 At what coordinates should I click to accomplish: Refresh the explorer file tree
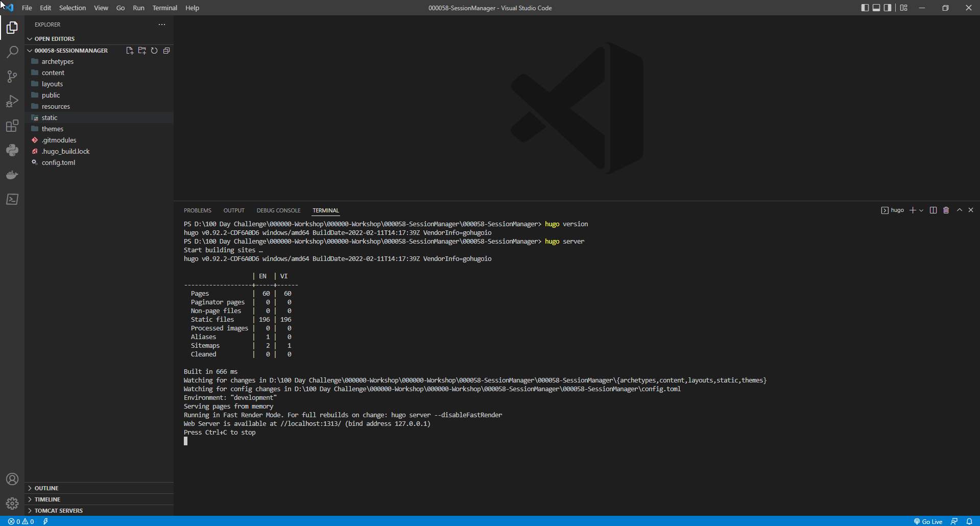tap(154, 51)
